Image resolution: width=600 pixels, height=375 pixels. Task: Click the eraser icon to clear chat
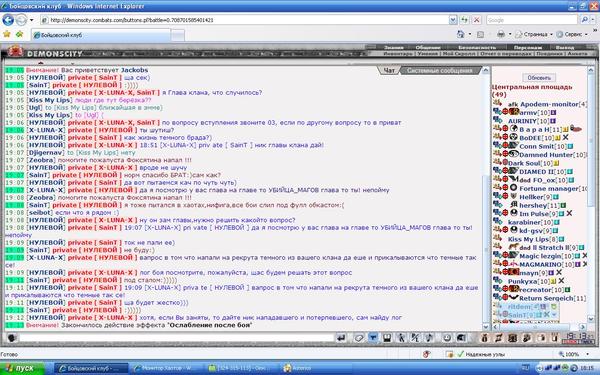pyautogui.click(x=359, y=338)
